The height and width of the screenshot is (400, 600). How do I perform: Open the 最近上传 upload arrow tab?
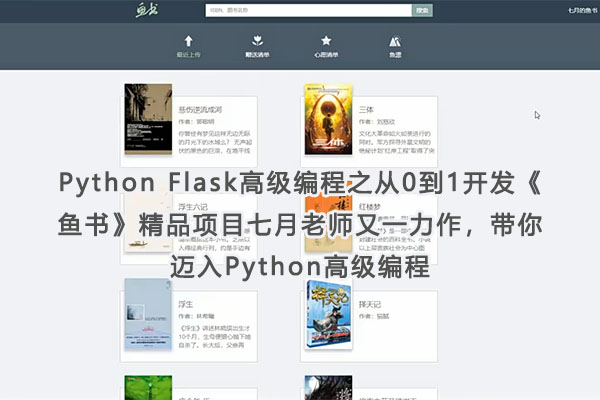[x=188, y=46]
